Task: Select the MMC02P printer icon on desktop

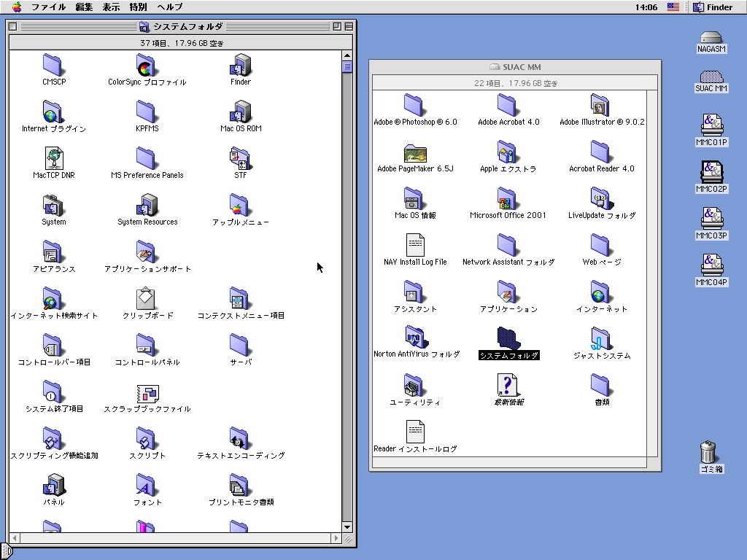Action: click(711, 171)
